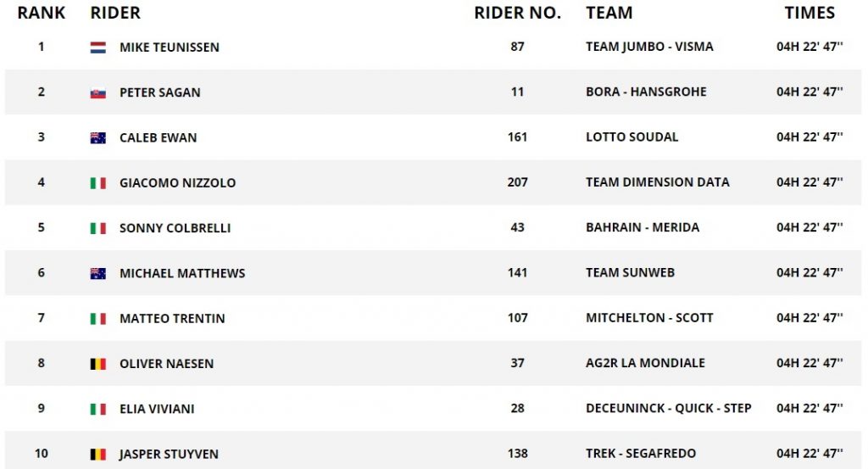The image size is (868, 469).
Task: Click the TEAM column header
Action: [609, 13]
